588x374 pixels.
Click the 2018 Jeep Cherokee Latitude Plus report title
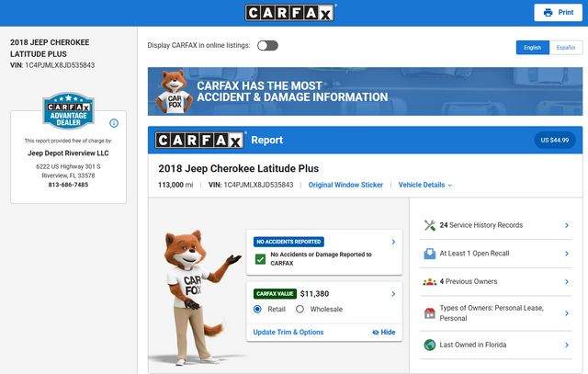click(x=239, y=168)
